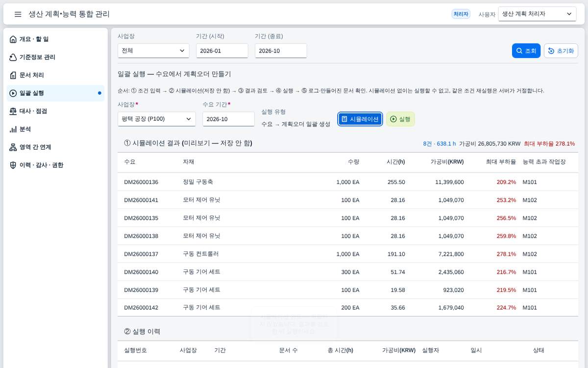The width and height of the screenshot is (588, 368).
Task: Navigate to 대사 · 점검
Action: [x=55, y=111]
